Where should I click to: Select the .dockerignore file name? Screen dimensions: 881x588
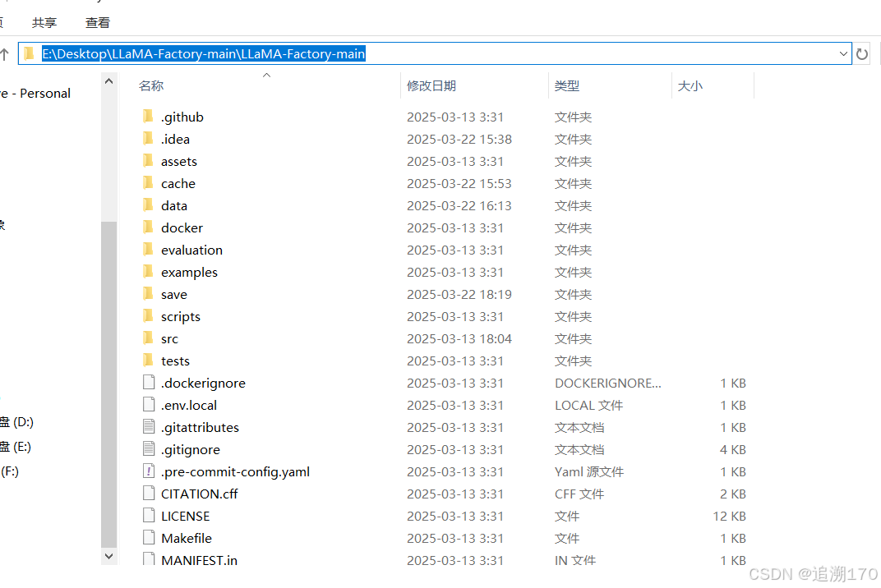pos(203,383)
